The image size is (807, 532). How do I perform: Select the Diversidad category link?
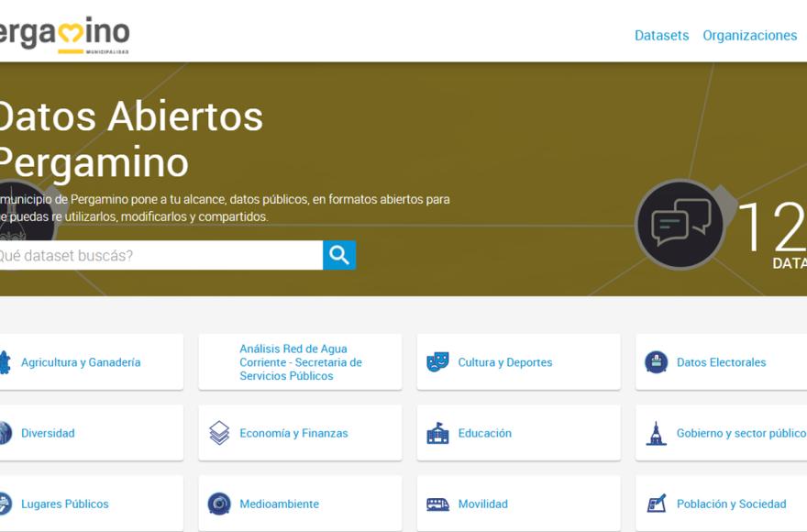(x=48, y=433)
